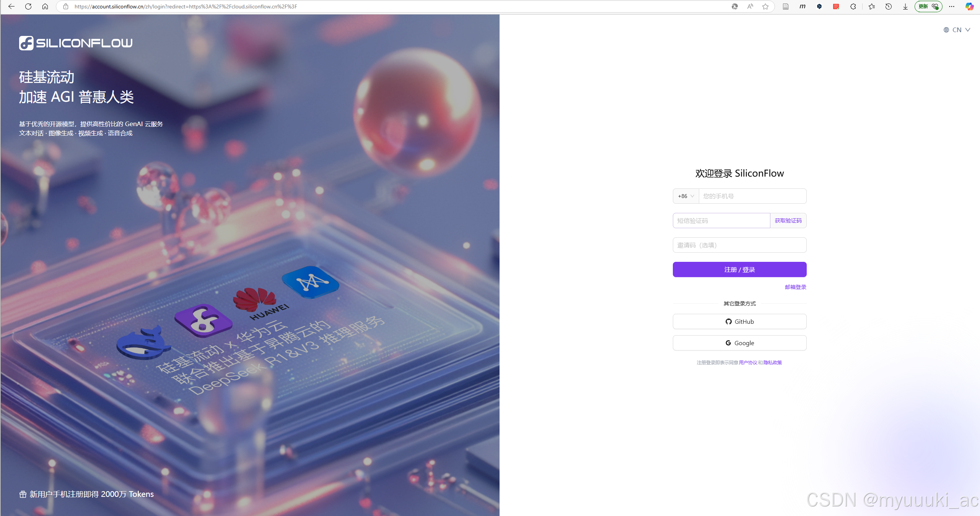Screen dimensions: 980x516
Task: Click the browser refresh icon
Action: click(28, 6)
